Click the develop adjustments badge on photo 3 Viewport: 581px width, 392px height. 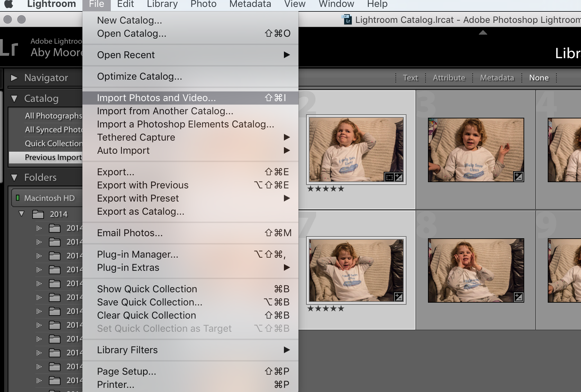click(518, 177)
